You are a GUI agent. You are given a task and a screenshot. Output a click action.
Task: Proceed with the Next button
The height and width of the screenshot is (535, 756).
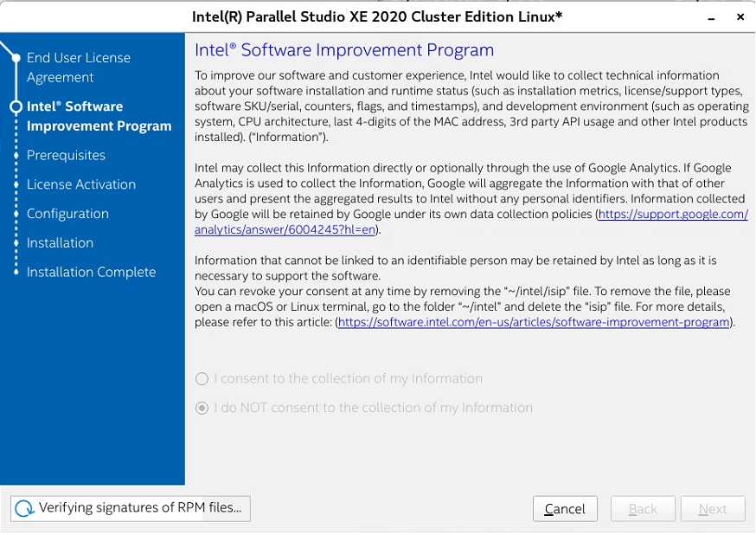click(x=713, y=508)
